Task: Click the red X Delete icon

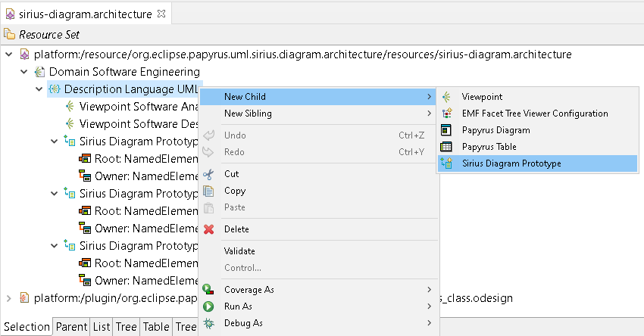Action: pos(208,229)
